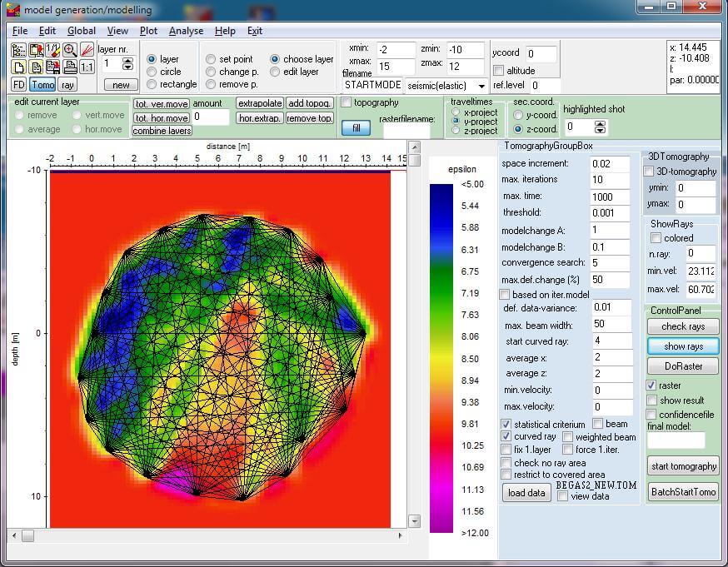Open the Global menu
Viewport: 728px width, 567px height.
click(81, 31)
